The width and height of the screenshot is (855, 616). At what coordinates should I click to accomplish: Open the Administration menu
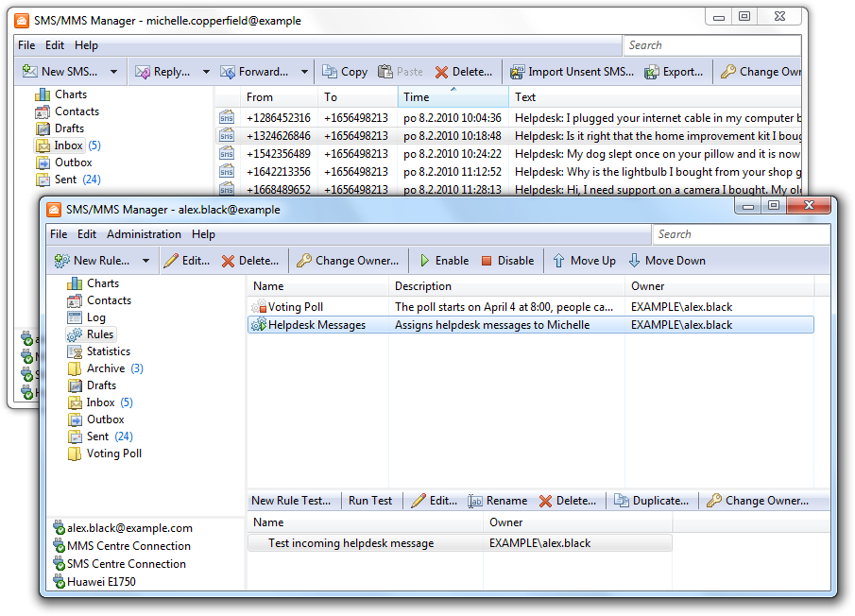[x=144, y=234]
